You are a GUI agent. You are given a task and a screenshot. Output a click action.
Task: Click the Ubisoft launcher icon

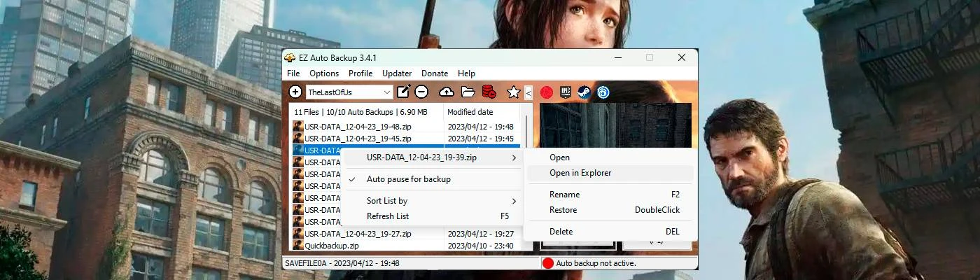(x=603, y=92)
